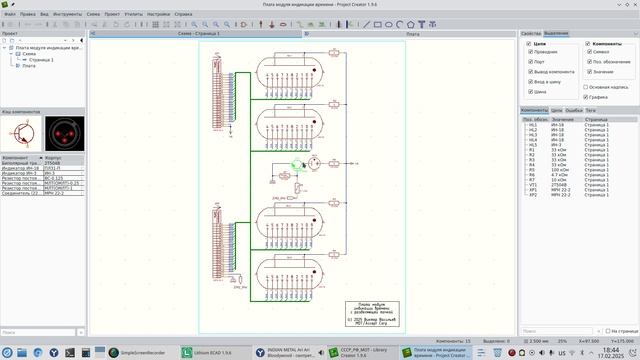Toggle the Проводник checkbox
The height and width of the screenshot is (360, 640).
coord(531,52)
